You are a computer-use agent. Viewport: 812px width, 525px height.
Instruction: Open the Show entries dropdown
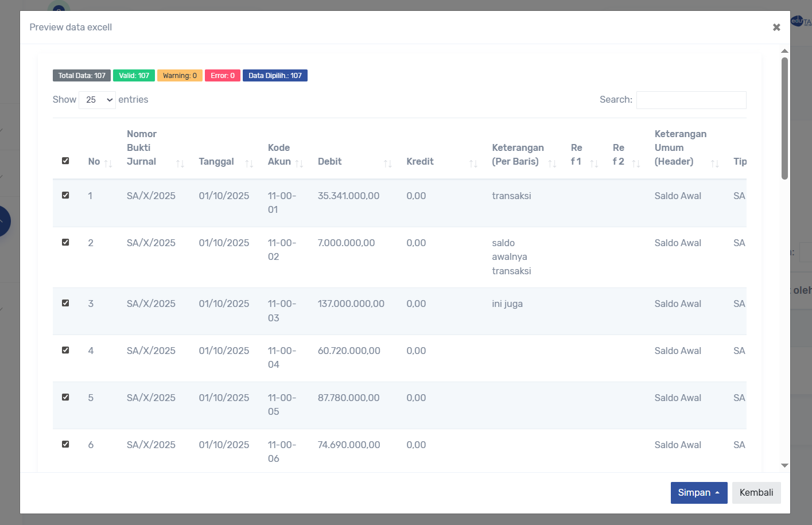point(97,100)
